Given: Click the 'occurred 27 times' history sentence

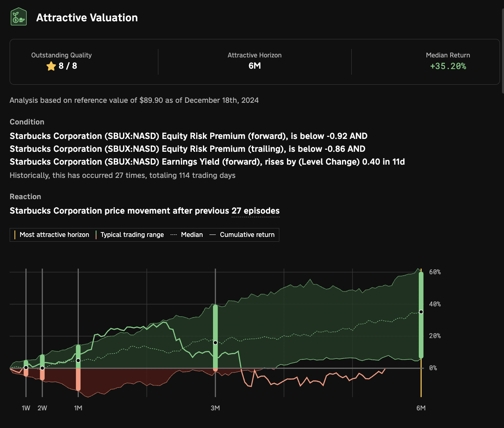Looking at the screenshot, I should tap(123, 175).
